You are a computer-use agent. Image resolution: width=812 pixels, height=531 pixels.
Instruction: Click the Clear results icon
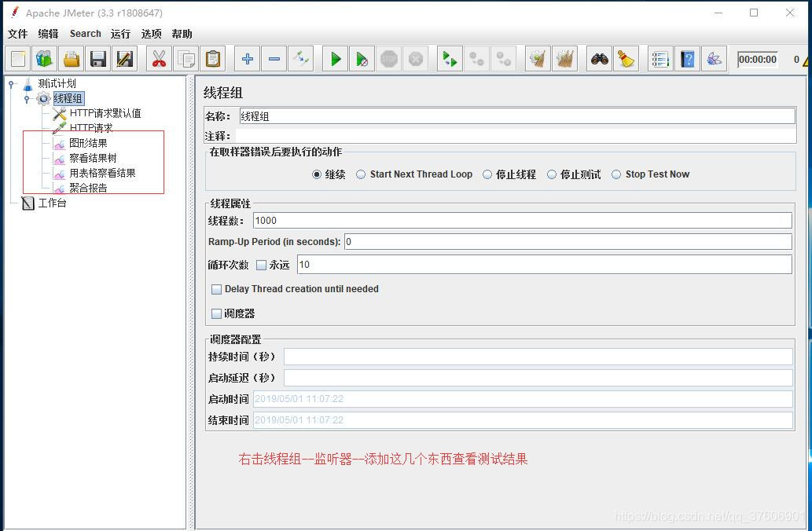(x=538, y=59)
